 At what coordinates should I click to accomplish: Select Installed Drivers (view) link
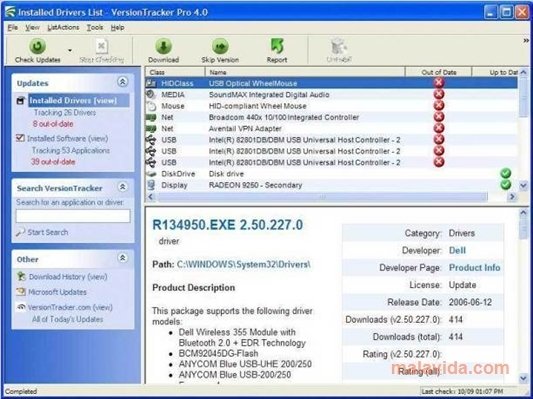point(73,101)
